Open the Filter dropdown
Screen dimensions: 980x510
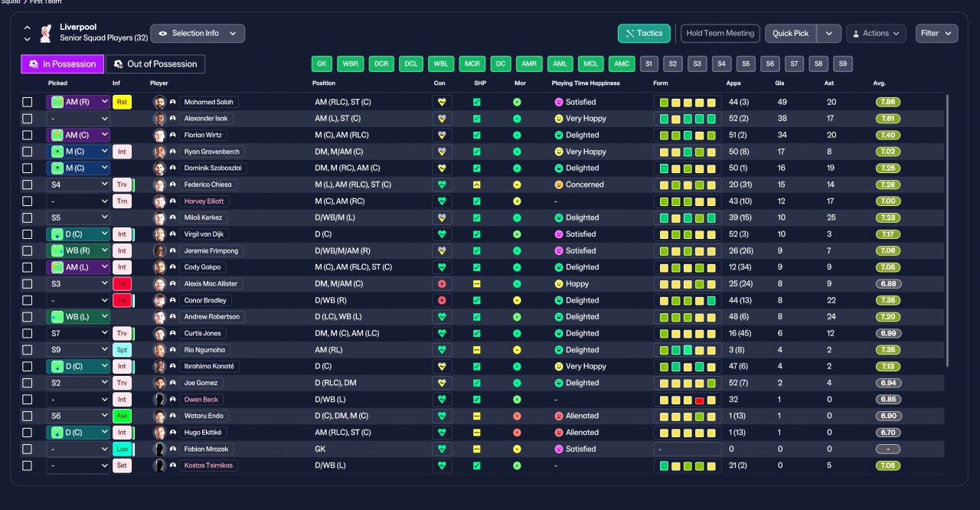(x=937, y=33)
